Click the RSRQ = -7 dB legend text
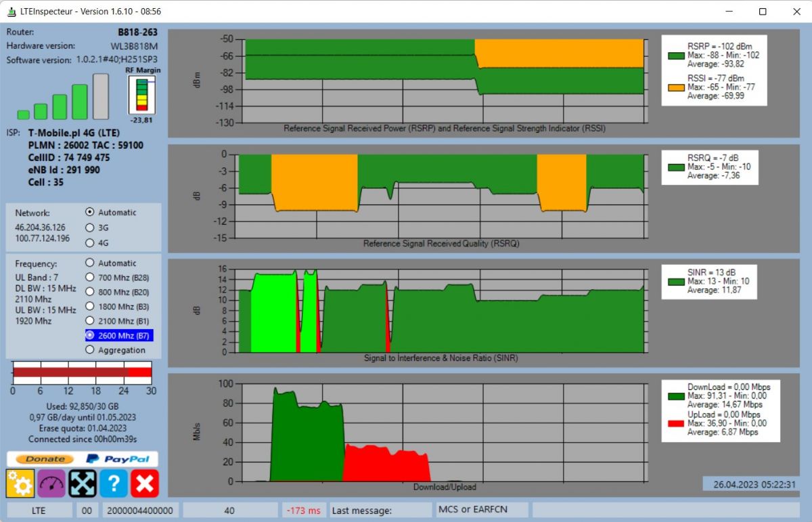 tap(714, 157)
